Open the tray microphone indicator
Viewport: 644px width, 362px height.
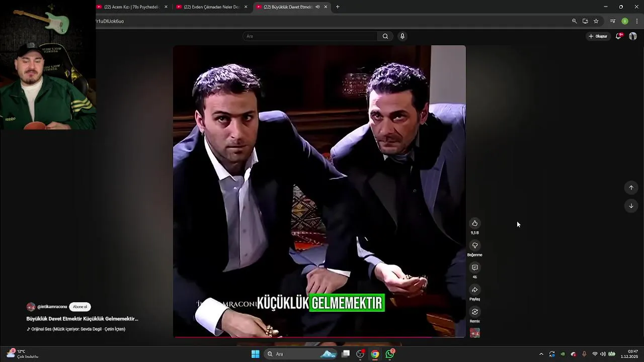click(584, 354)
